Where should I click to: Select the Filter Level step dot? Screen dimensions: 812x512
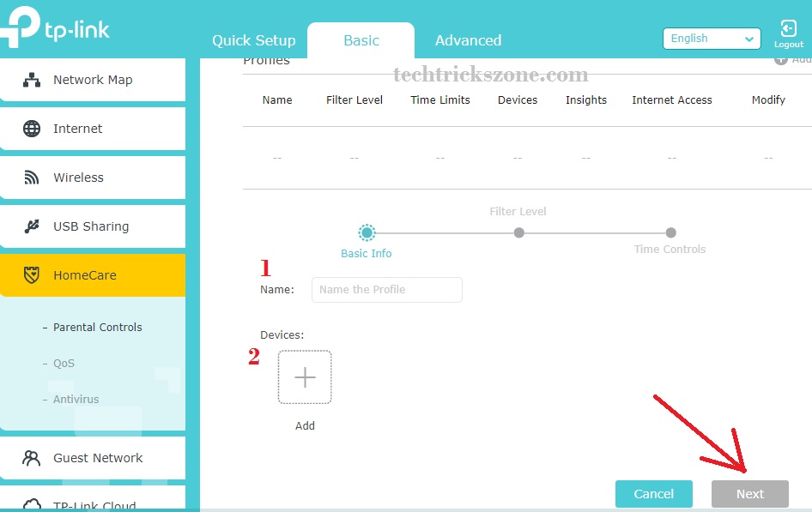point(518,232)
